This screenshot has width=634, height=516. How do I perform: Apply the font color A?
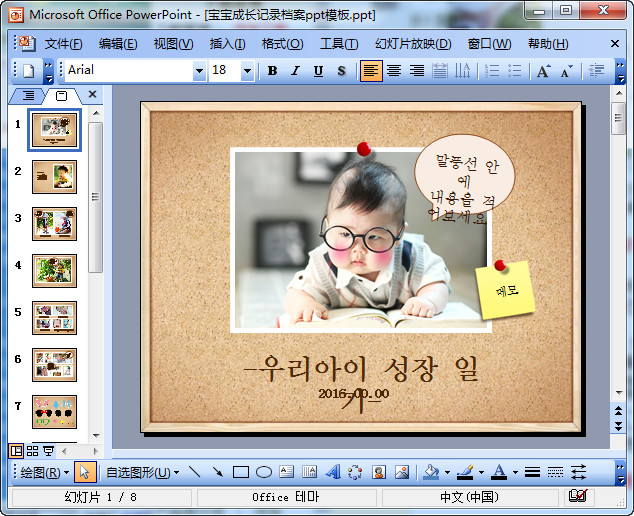click(x=499, y=472)
